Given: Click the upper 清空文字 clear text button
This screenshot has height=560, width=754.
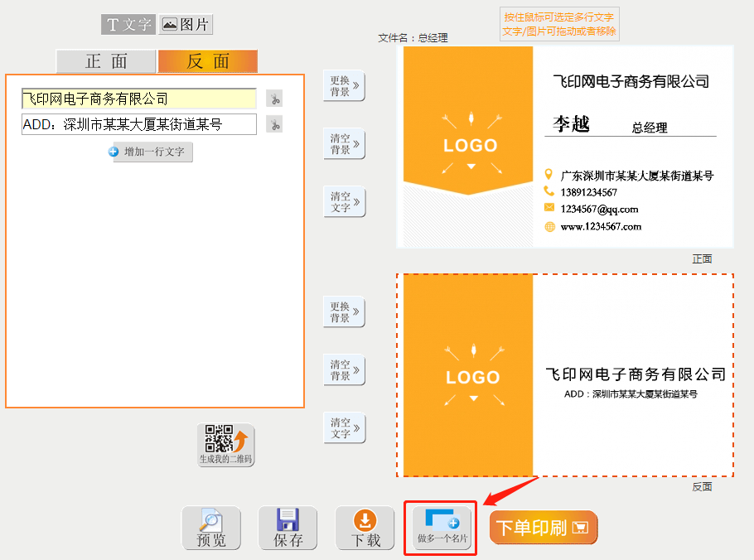Looking at the screenshot, I should click(x=343, y=202).
